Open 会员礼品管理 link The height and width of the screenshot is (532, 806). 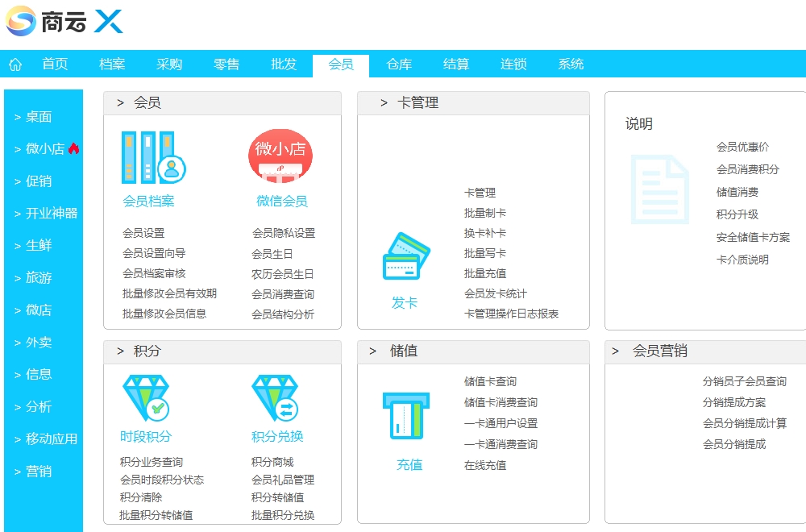pos(283,480)
